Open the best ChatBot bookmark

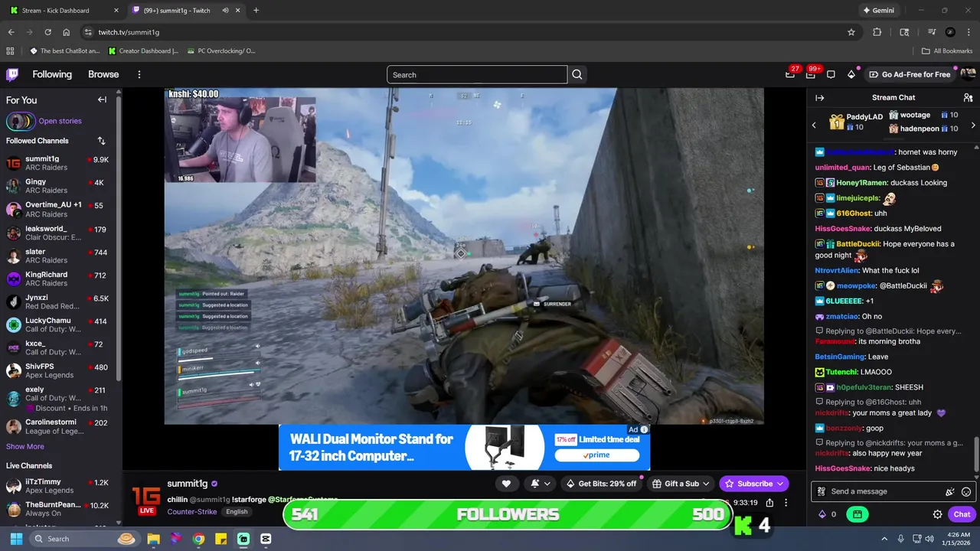tap(64, 51)
